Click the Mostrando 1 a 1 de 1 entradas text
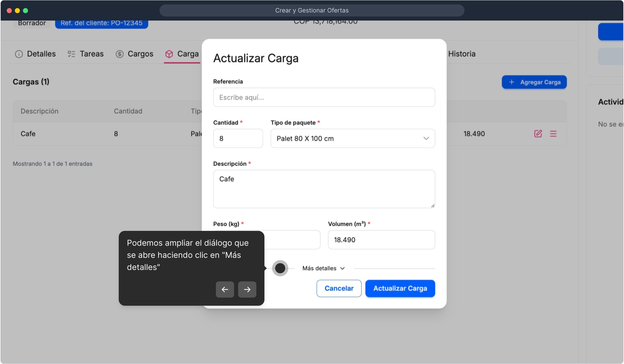This screenshot has width=624, height=364. pyautogui.click(x=53, y=164)
